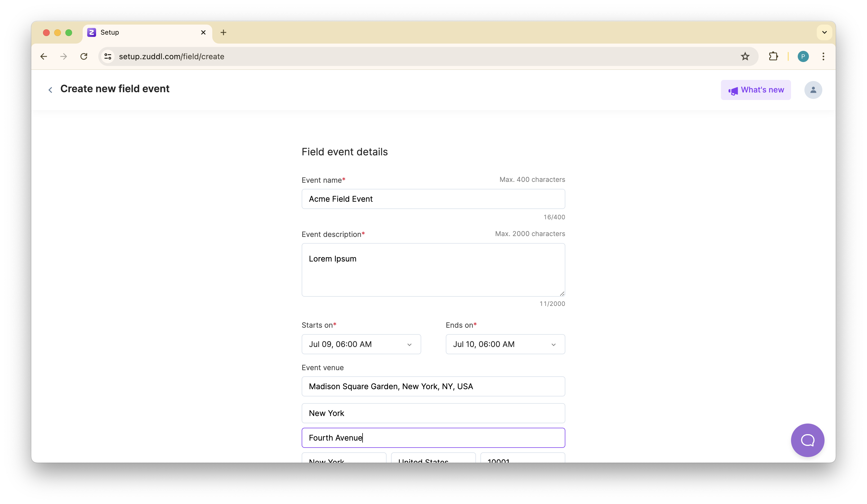Viewport: 867px width, 504px height.
Task: Click the What's new button
Action: 756,90
